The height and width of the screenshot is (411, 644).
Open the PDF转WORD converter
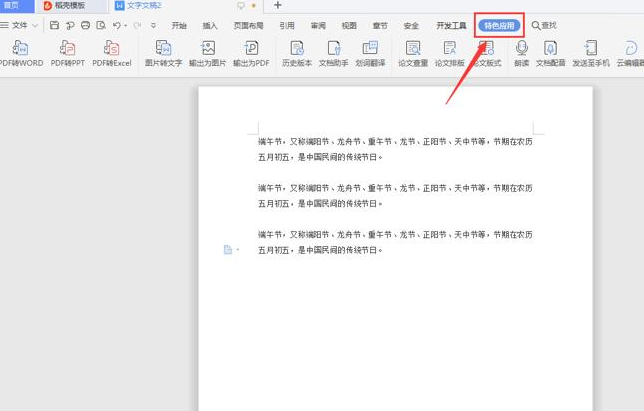pyautogui.click(x=21, y=54)
